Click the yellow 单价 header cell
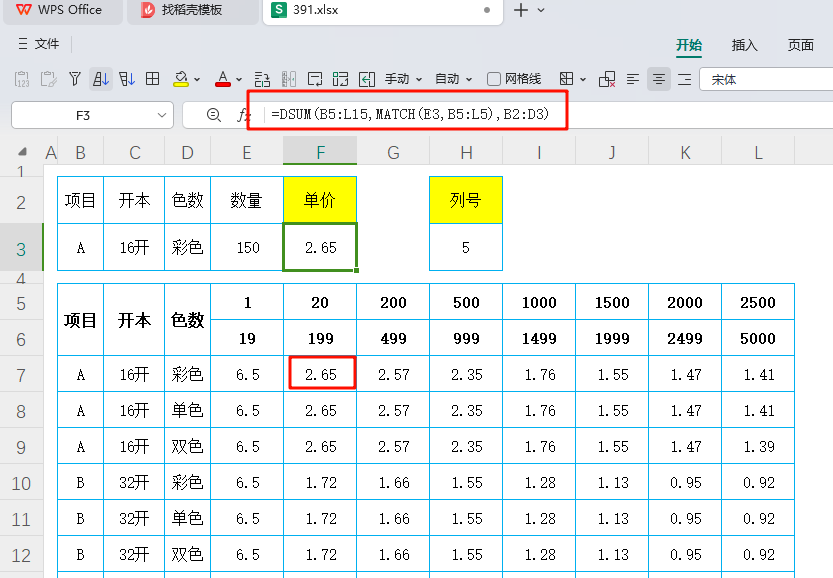The height and width of the screenshot is (578, 833). tap(320, 200)
